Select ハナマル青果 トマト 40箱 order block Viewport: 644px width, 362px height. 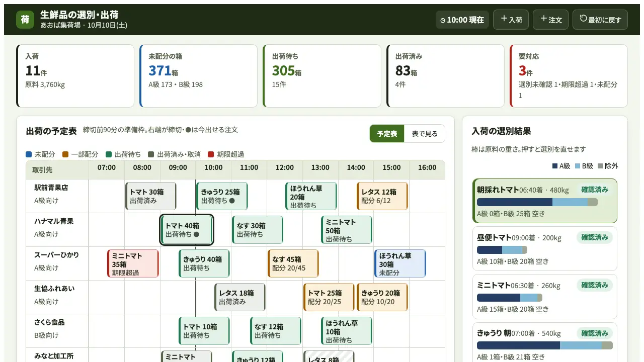tap(187, 230)
